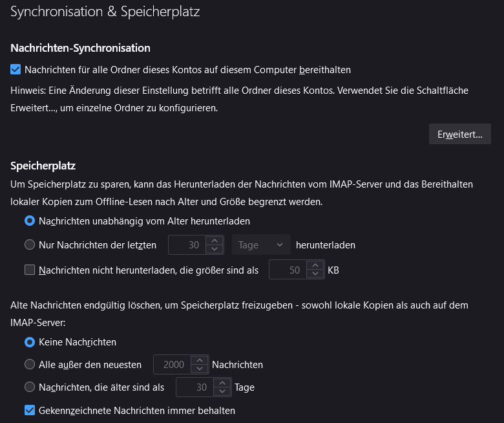Image resolution: width=504 pixels, height=423 pixels.
Task: Click the newest messages count field
Action: tap(172, 365)
